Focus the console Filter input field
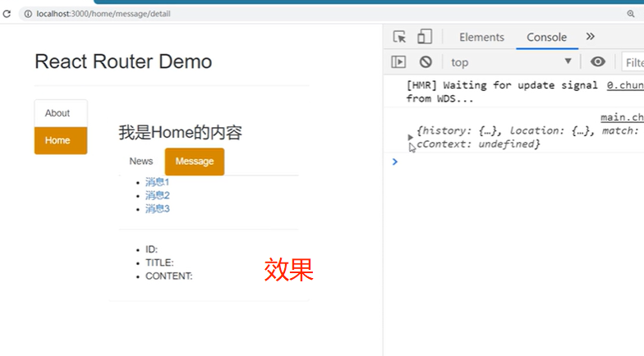Screen dimensions: 644x356 pyautogui.click(x=632, y=62)
